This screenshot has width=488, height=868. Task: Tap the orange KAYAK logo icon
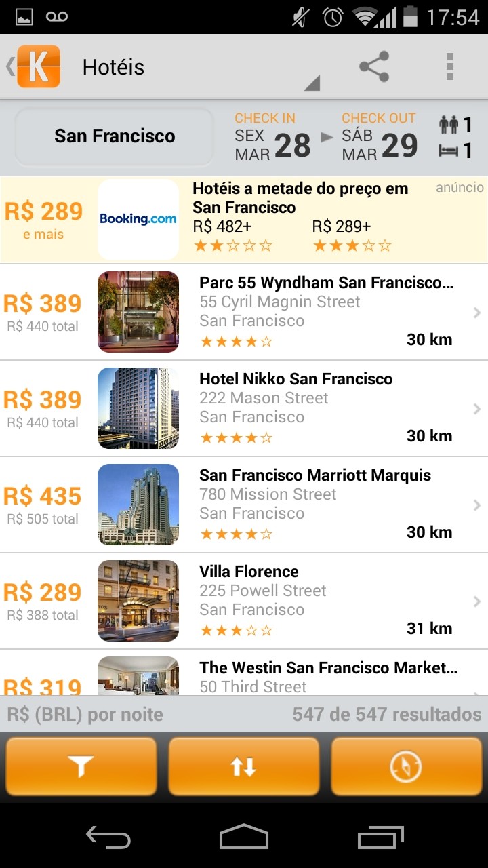[39, 66]
